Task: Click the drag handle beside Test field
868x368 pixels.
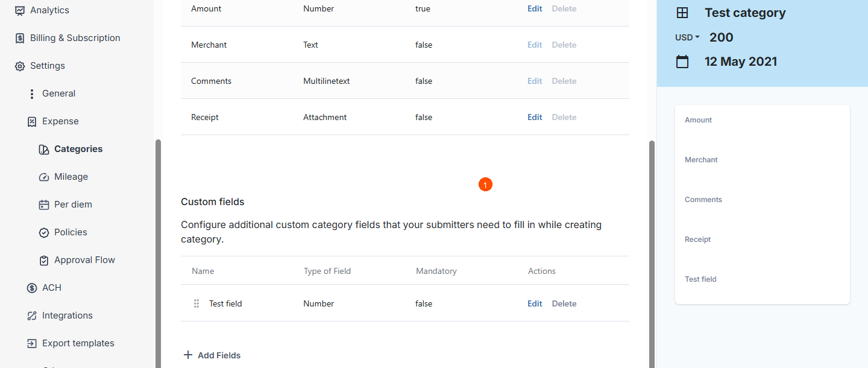Action: pyautogui.click(x=197, y=303)
